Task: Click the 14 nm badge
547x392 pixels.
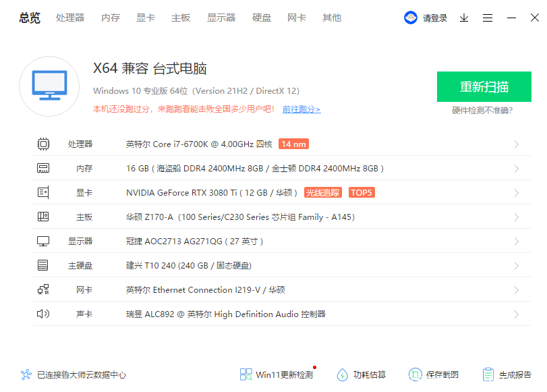Action: pyautogui.click(x=293, y=144)
